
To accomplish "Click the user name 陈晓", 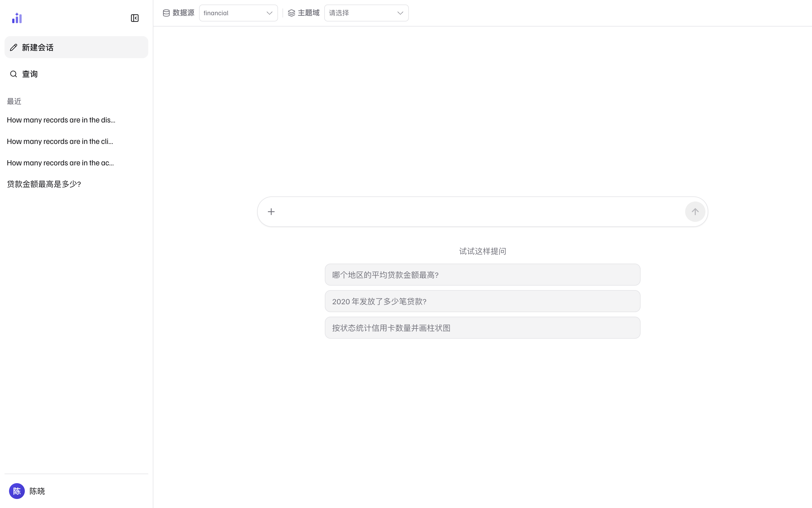I will coord(37,491).
